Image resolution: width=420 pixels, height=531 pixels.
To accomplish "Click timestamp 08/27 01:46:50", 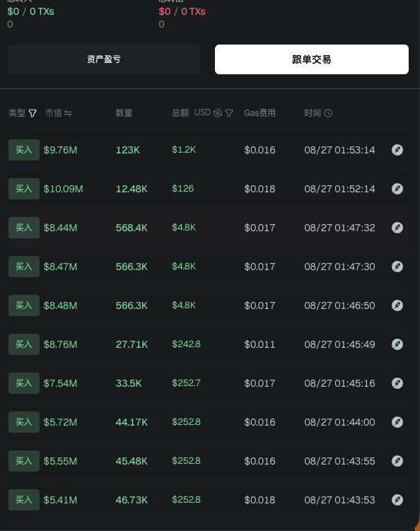I will [339, 305].
